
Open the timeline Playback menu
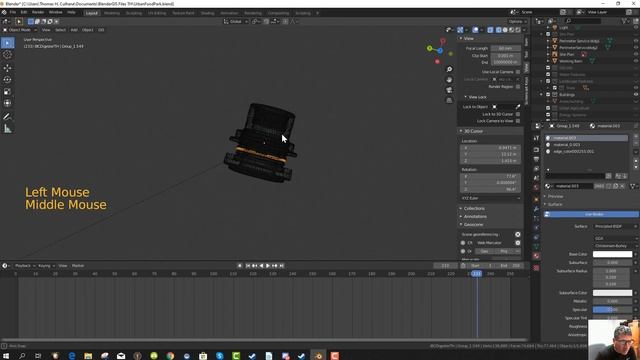[x=24, y=266]
